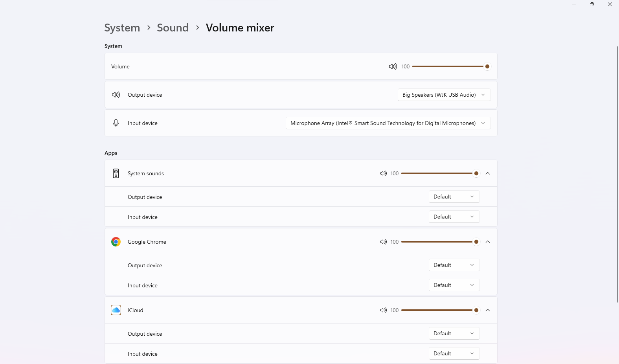Image resolution: width=619 pixels, height=364 pixels.
Task: Click the microphone icon beside Input device
Action: [116, 123]
